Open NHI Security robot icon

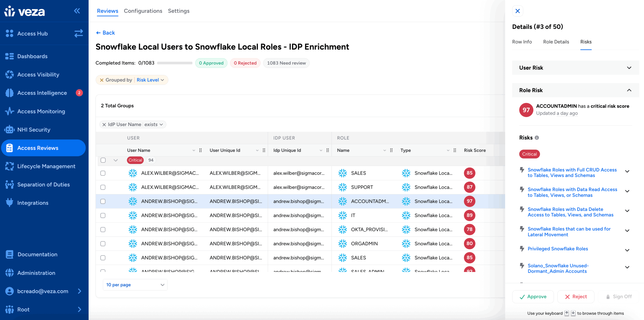[x=9, y=130]
